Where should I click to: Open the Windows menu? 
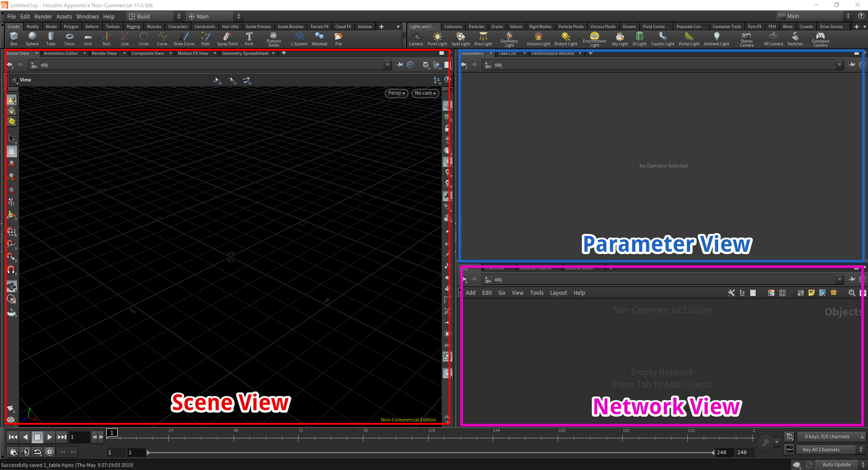[x=87, y=16]
